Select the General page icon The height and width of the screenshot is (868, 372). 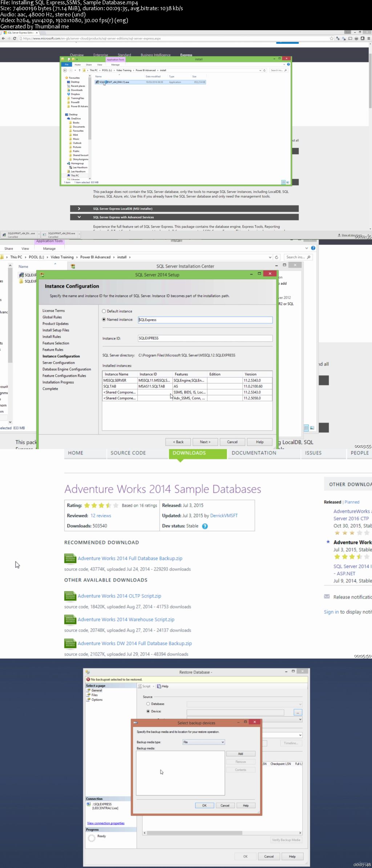click(x=88, y=690)
